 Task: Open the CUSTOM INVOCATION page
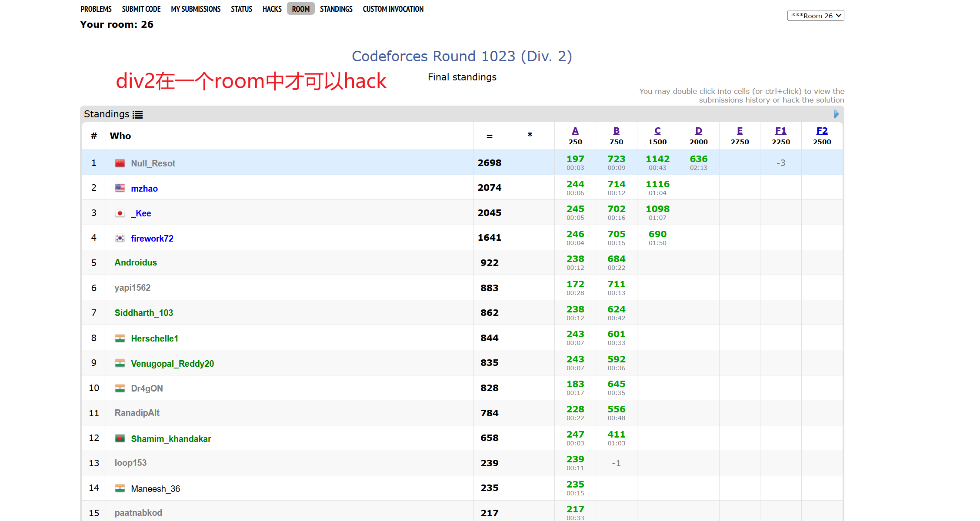pos(393,9)
